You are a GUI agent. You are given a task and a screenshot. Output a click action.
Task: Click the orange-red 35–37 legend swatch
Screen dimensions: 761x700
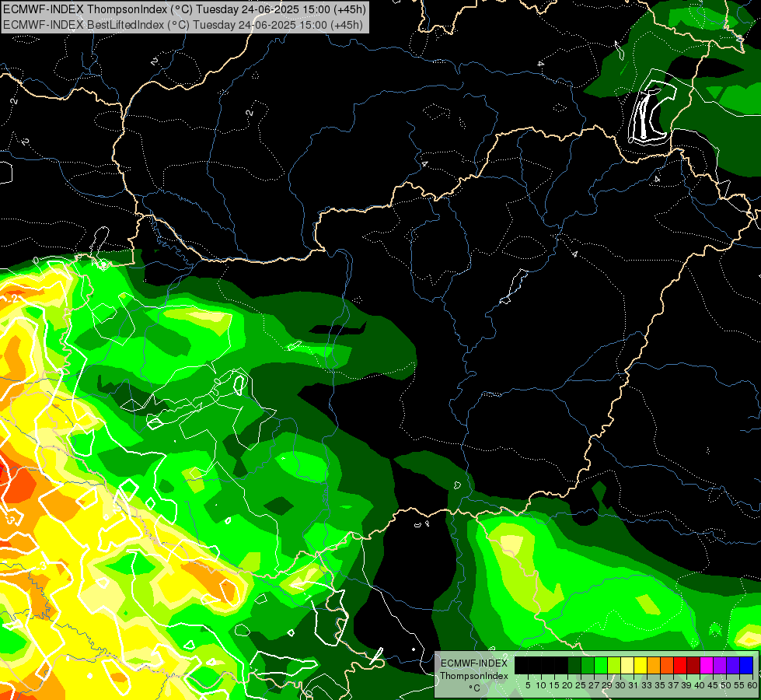pyautogui.click(x=667, y=665)
